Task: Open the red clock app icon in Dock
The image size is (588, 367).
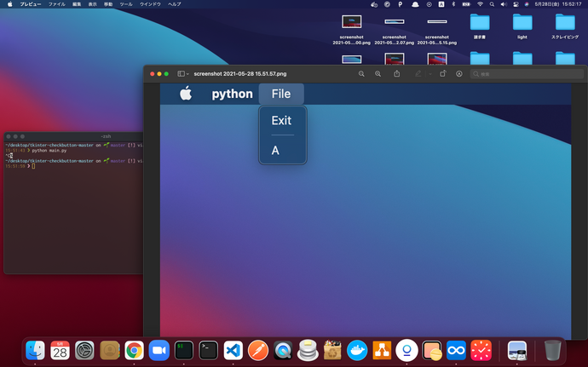Action: [x=481, y=351]
